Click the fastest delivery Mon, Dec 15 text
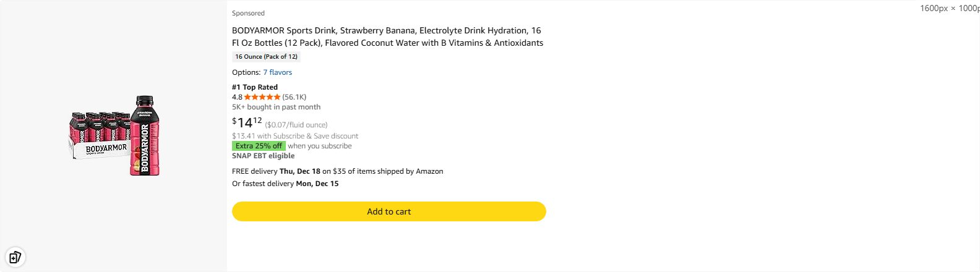 tap(285, 184)
